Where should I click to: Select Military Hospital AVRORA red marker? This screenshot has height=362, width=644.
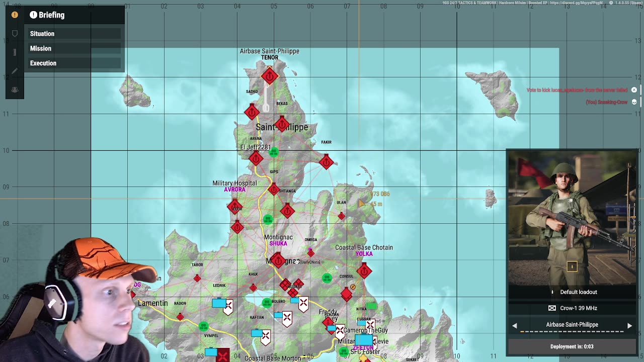pos(234,207)
